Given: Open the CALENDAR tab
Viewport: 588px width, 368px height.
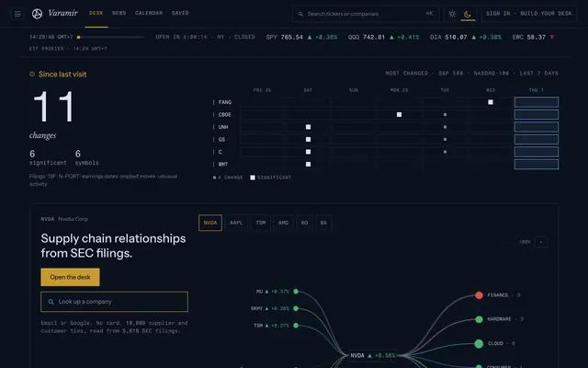Looking at the screenshot, I should (x=149, y=13).
